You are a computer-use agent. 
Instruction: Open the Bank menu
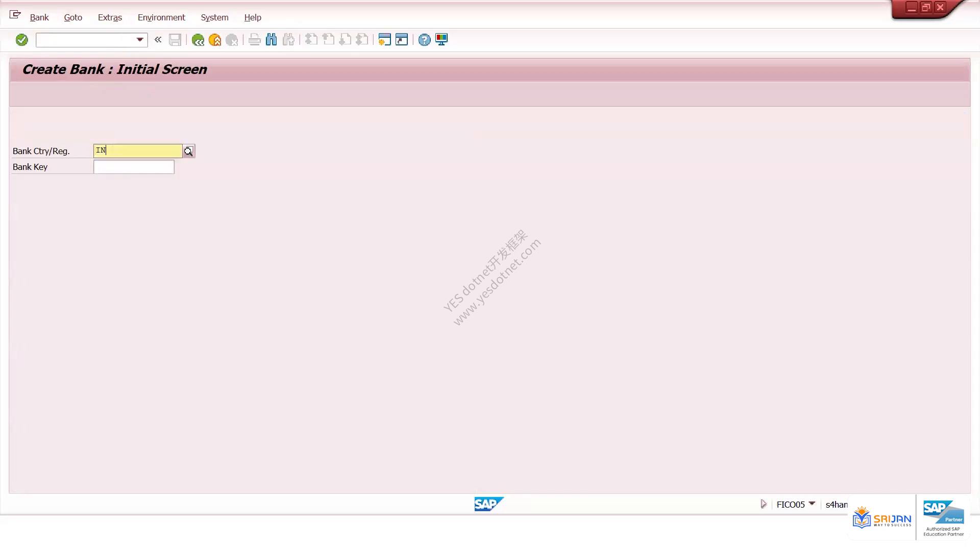[39, 17]
